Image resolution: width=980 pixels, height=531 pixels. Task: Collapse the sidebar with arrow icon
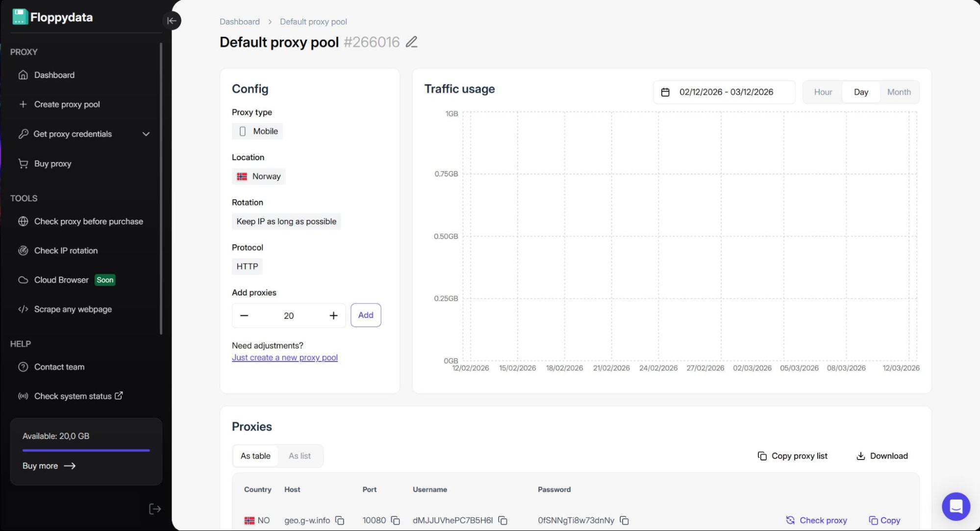[x=172, y=21]
